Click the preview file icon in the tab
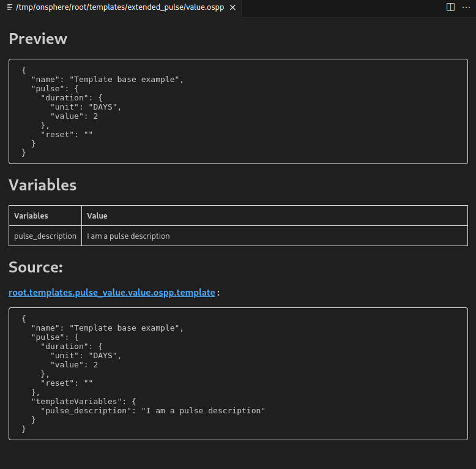Image resolution: width=476 pixels, height=469 pixels. (10, 7)
